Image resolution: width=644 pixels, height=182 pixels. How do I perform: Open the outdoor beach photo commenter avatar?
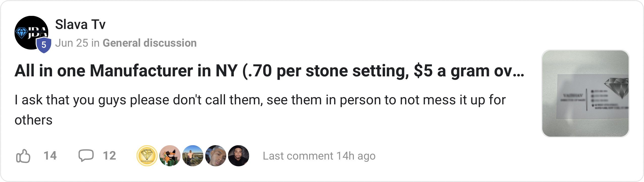[193, 156]
